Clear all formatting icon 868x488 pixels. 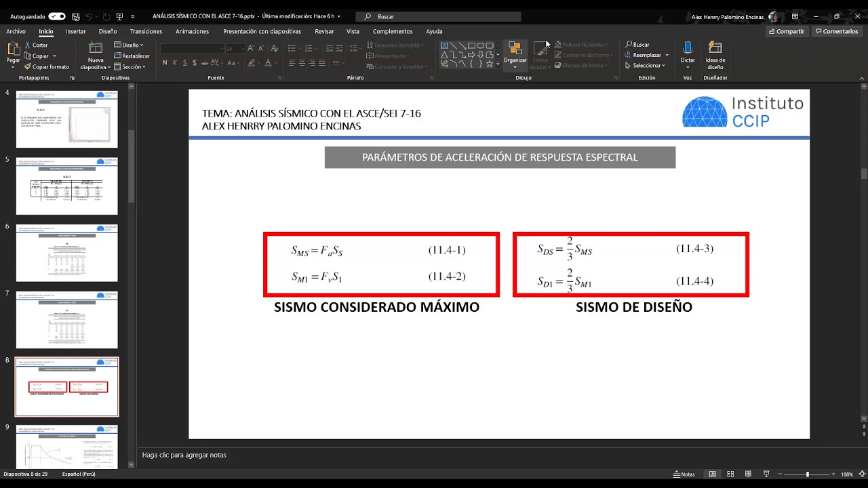[275, 48]
